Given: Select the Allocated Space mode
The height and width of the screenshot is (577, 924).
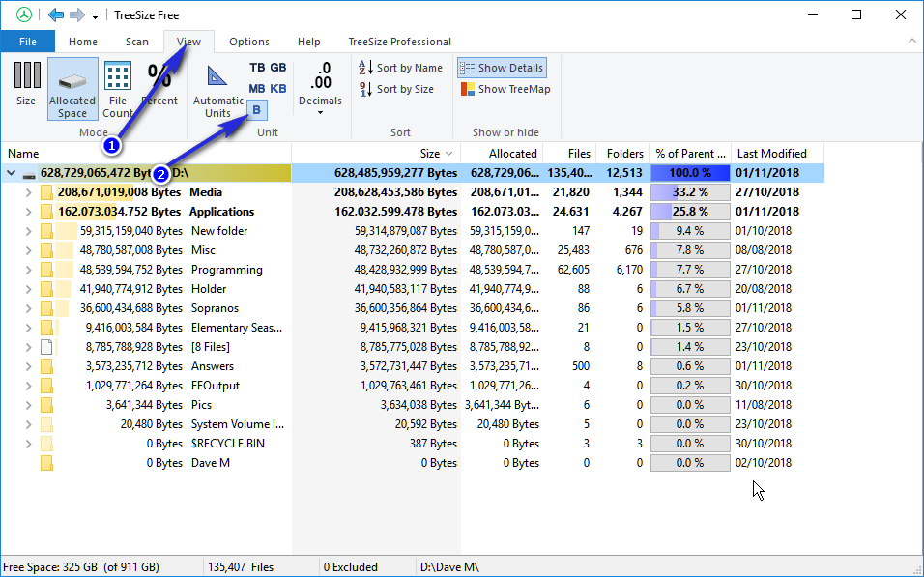Looking at the screenshot, I should point(72,88).
